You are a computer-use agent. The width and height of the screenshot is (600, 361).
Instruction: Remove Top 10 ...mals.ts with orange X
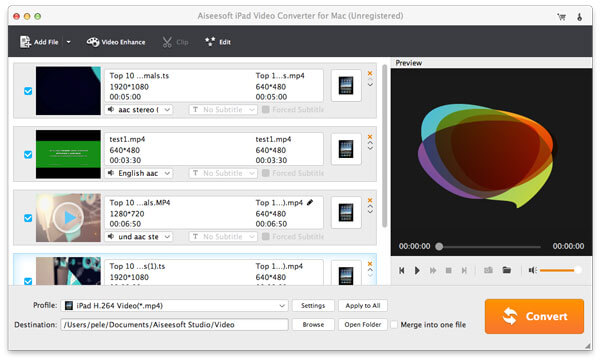click(x=370, y=73)
